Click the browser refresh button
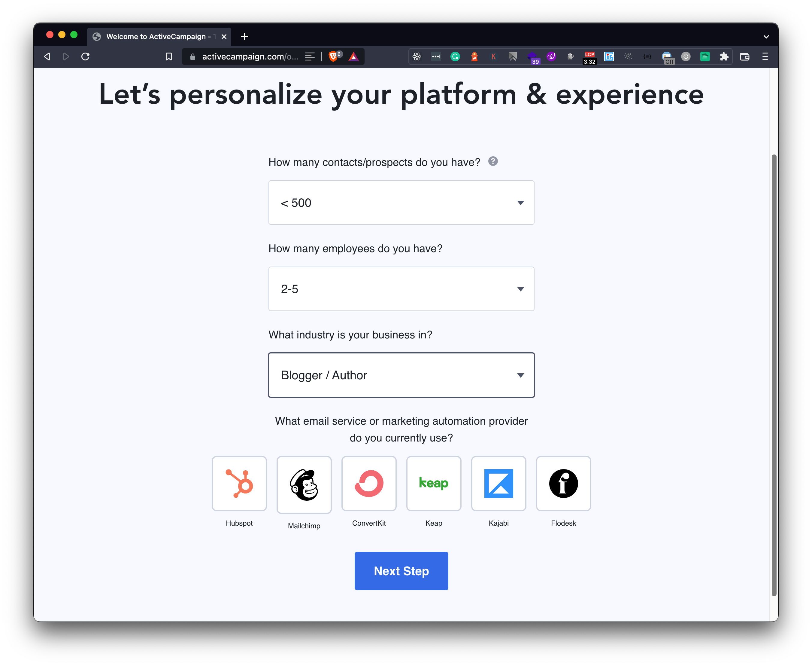This screenshot has height=666, width=812. tap(86, 57)
